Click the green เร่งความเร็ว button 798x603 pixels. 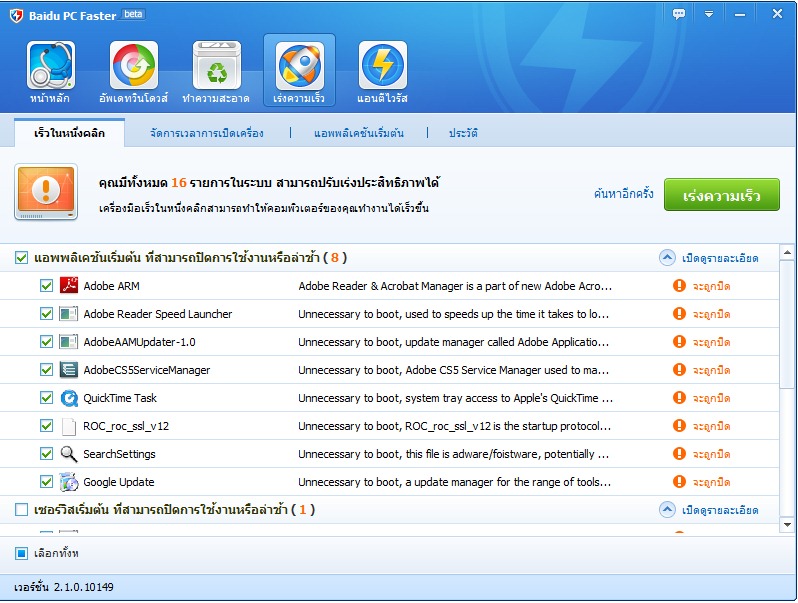(x=721, y=194)
